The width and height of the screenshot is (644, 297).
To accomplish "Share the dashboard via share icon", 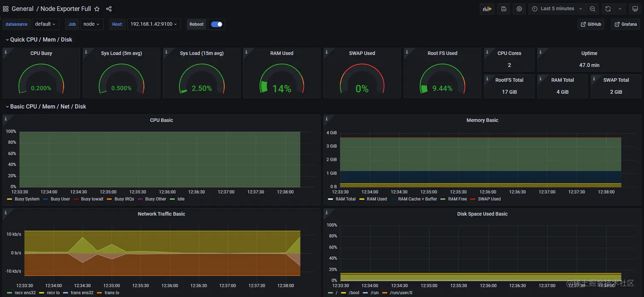I will (x=109, y=9).
